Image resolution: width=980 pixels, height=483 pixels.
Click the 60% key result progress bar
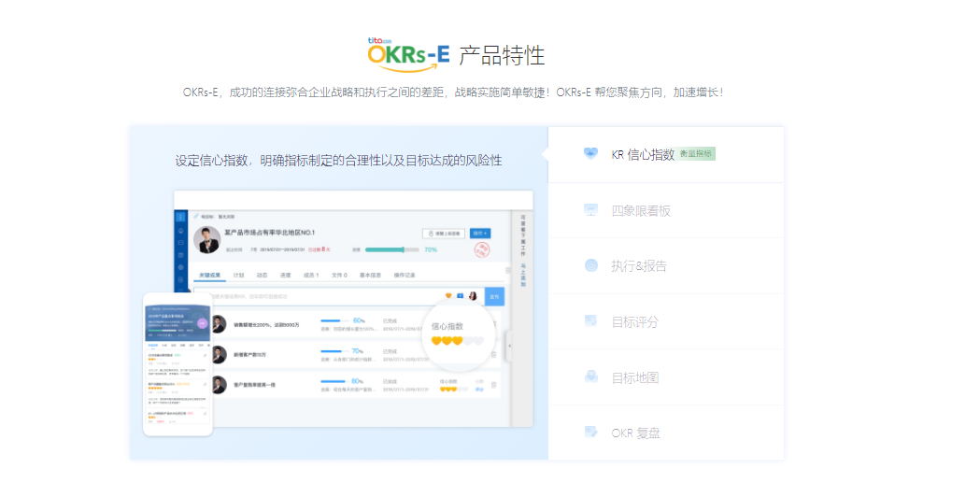click(x=335, y=320)
